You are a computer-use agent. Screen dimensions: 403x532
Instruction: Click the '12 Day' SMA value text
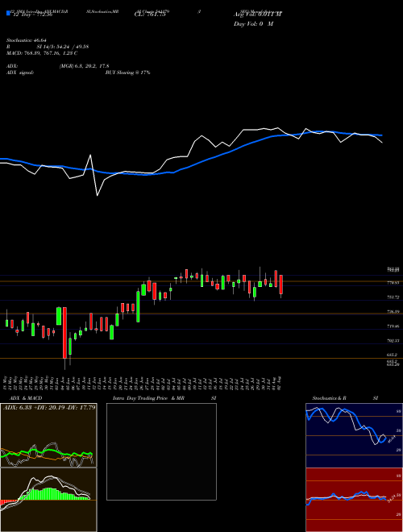point(32,15)
